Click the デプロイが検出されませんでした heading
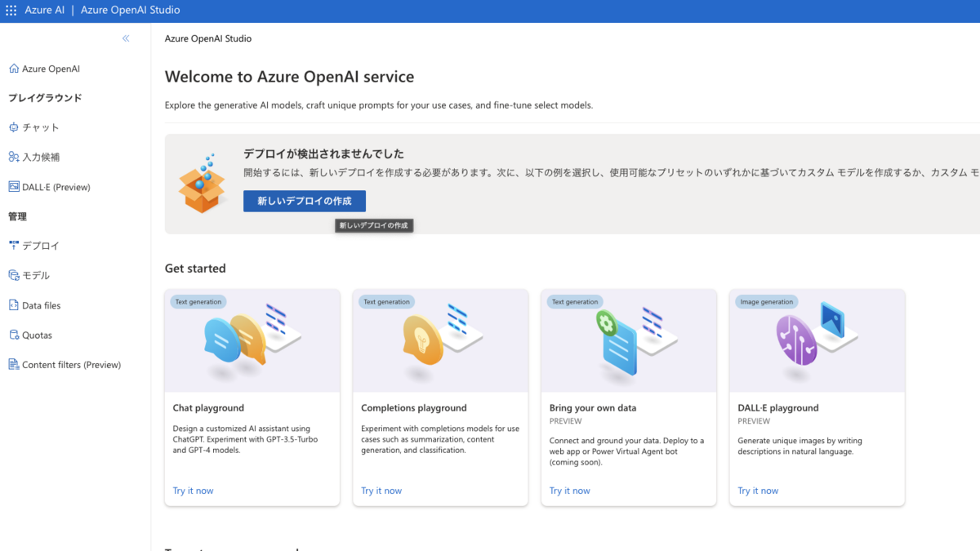This screenshot has width=980, height=551. click(323, 153)
